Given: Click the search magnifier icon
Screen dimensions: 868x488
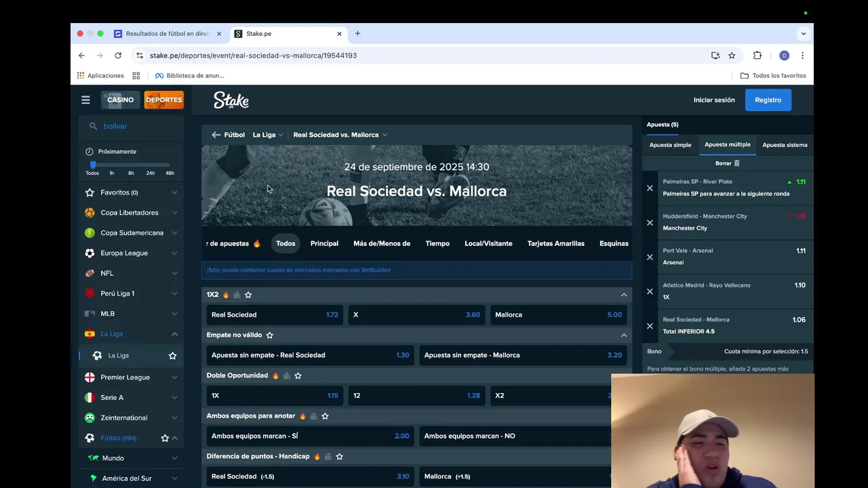Looking at the screenshot, I should click(93, 126).
